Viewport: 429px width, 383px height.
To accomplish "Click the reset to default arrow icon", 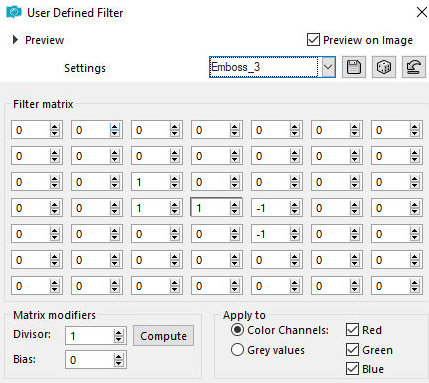I will 414,67.
